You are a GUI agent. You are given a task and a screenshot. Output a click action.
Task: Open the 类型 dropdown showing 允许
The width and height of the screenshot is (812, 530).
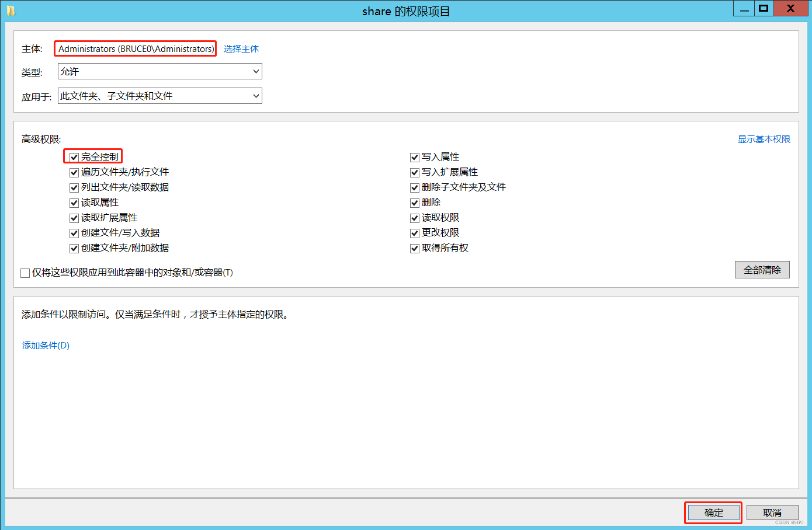pos(159,71)
